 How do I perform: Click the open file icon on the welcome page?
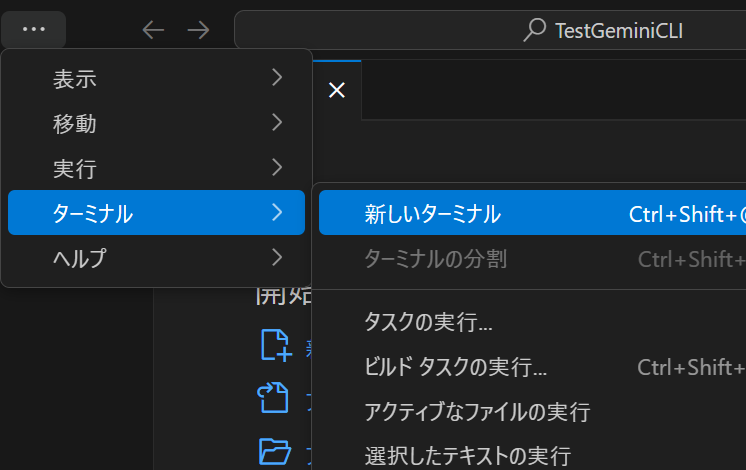click(x=274, y=398)
